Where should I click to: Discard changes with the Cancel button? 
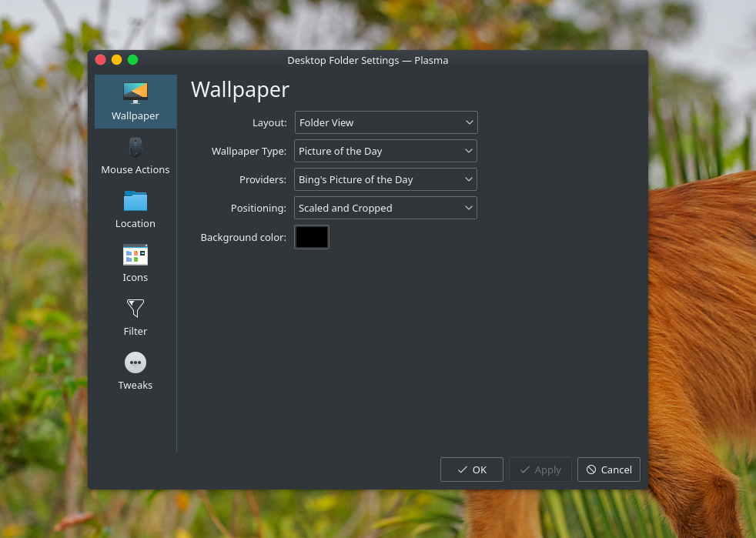point(608,469)
